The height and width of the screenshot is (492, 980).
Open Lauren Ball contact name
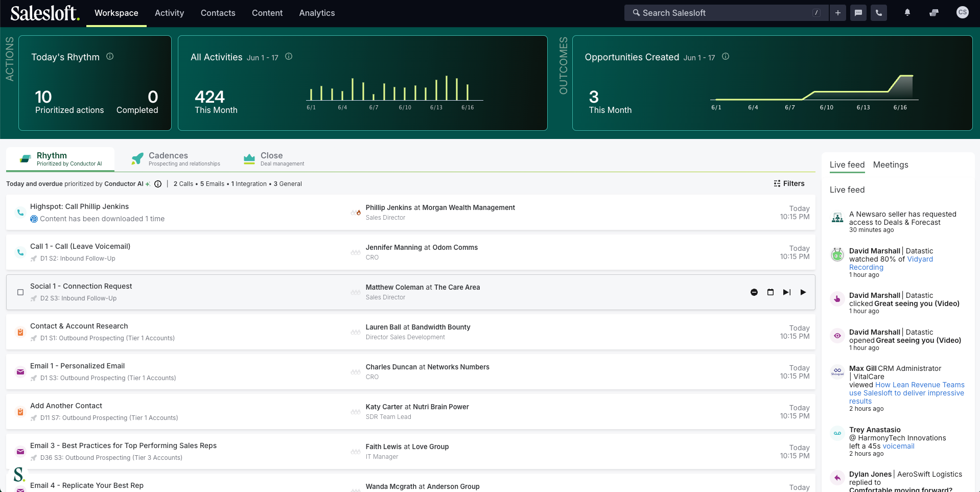point(383,327)
